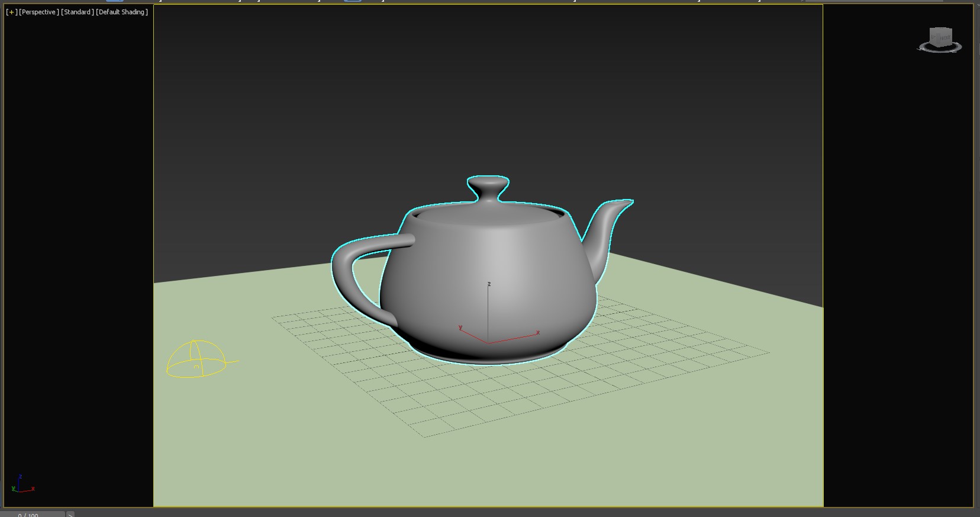980x517 pixels.
Task: Click the arrow button beside the time slider
Action: pos(70,514)
